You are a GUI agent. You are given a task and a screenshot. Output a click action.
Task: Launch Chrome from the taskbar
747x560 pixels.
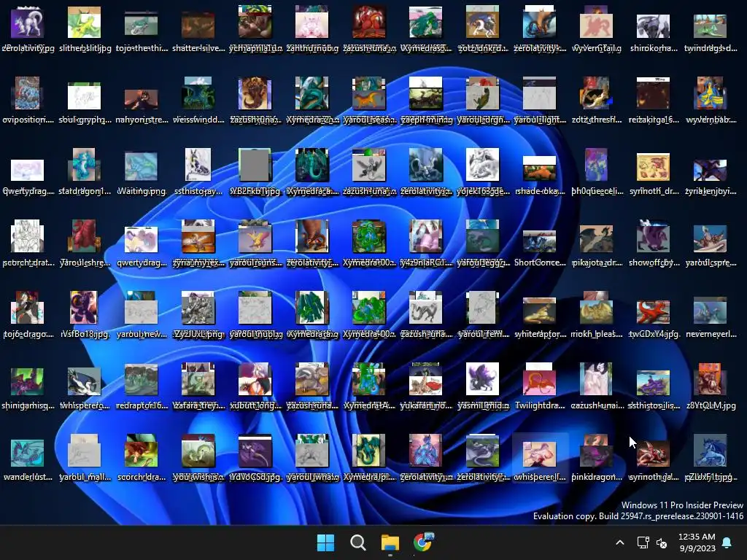[x=422, y=542]
